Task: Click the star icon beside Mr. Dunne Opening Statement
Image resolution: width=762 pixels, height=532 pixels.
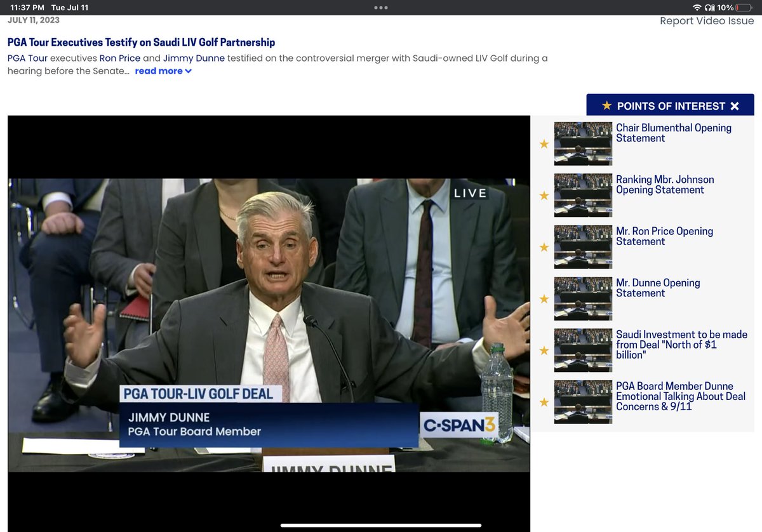Action: 544,299
